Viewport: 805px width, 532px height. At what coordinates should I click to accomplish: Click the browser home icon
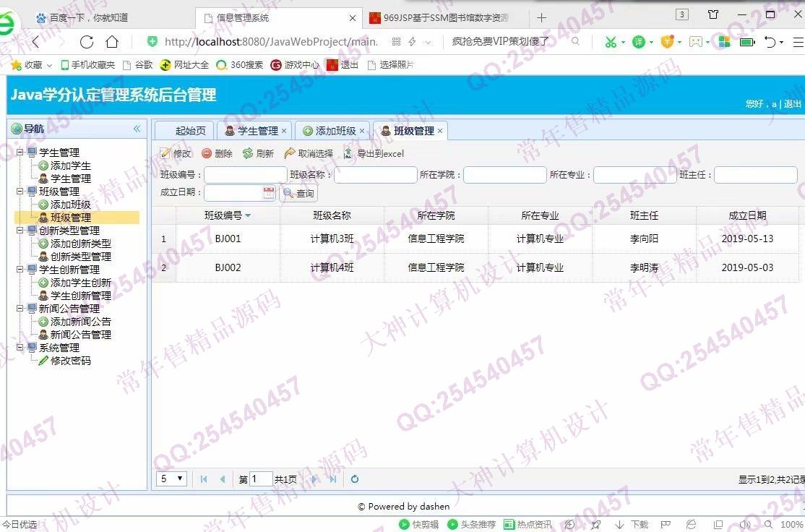coord(112,42)
